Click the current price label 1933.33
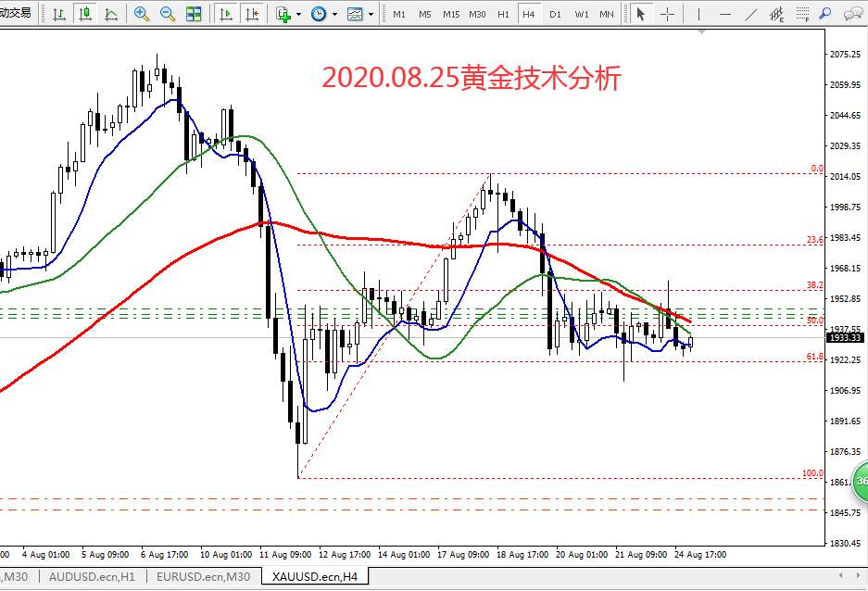 (846, 337)
